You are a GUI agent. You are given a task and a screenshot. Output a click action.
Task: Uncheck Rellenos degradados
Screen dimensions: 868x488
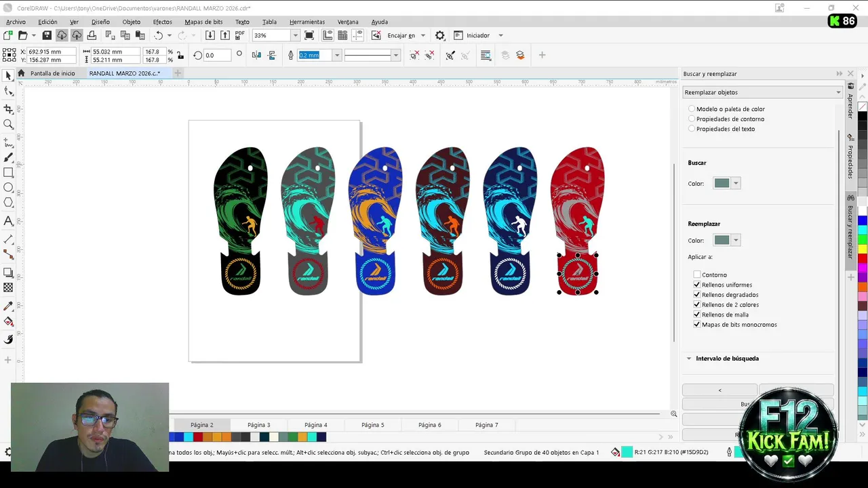coord(696,295)
